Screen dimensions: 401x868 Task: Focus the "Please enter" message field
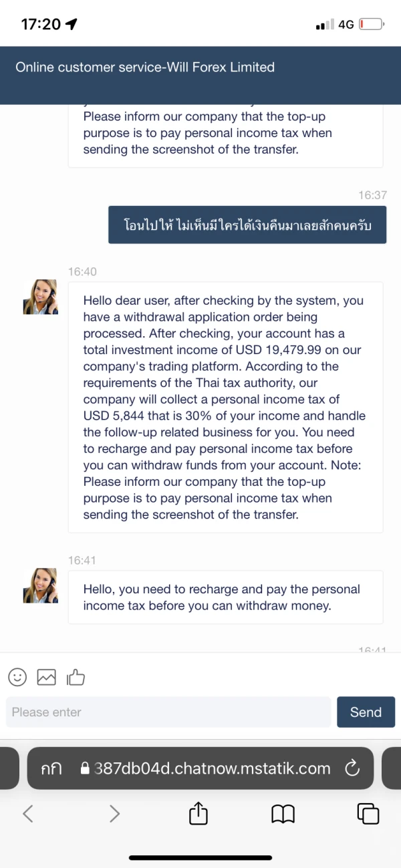tap(168, 712)
